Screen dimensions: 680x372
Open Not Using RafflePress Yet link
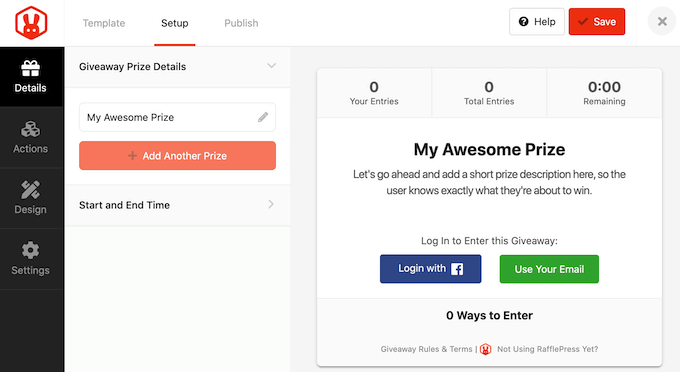pyautogui.click(x=547, y=349)
